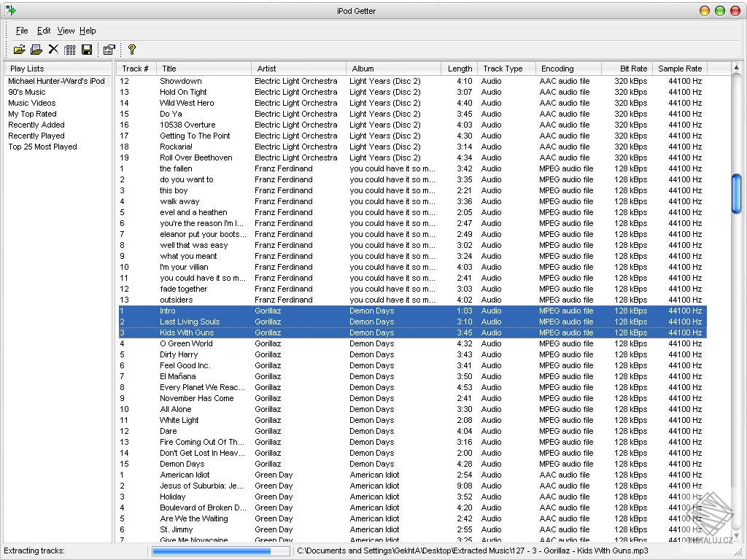This screenshot has height=560, width=747.
Task: Select the 90's Music playlist
Action: [x=31, y=92]
